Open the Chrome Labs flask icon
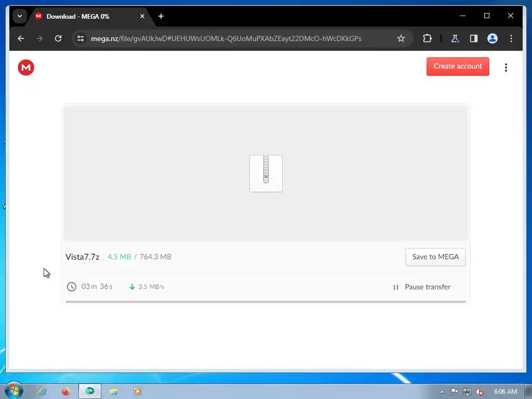The height and width of the screenshot is (399, 532). [x=455, y=38]
